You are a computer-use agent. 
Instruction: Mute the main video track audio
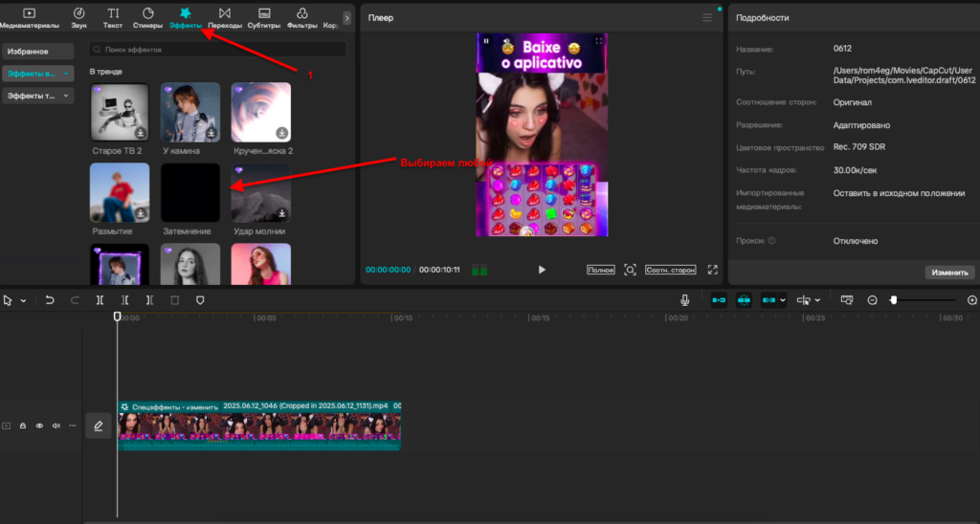point(56,426)
